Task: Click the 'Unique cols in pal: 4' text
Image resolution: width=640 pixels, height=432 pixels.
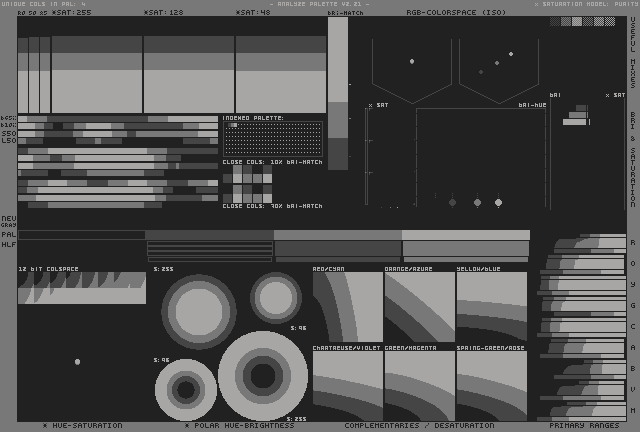Action: coord(44,4)
